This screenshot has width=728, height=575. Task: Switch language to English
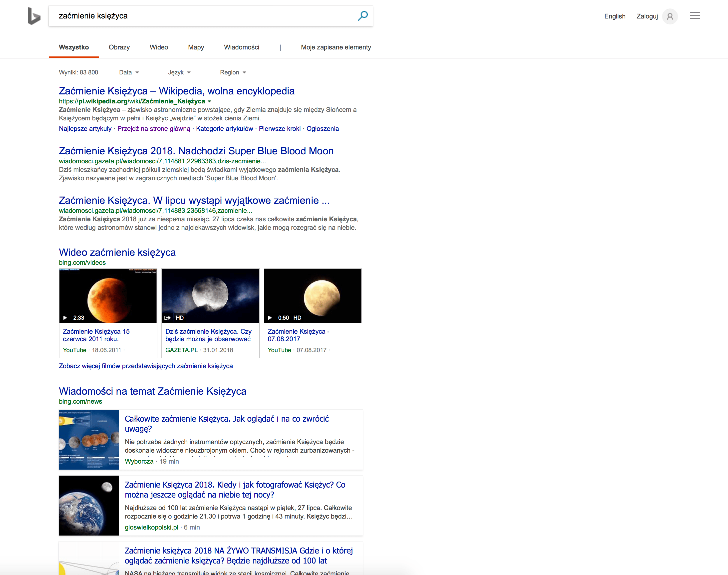615,16
